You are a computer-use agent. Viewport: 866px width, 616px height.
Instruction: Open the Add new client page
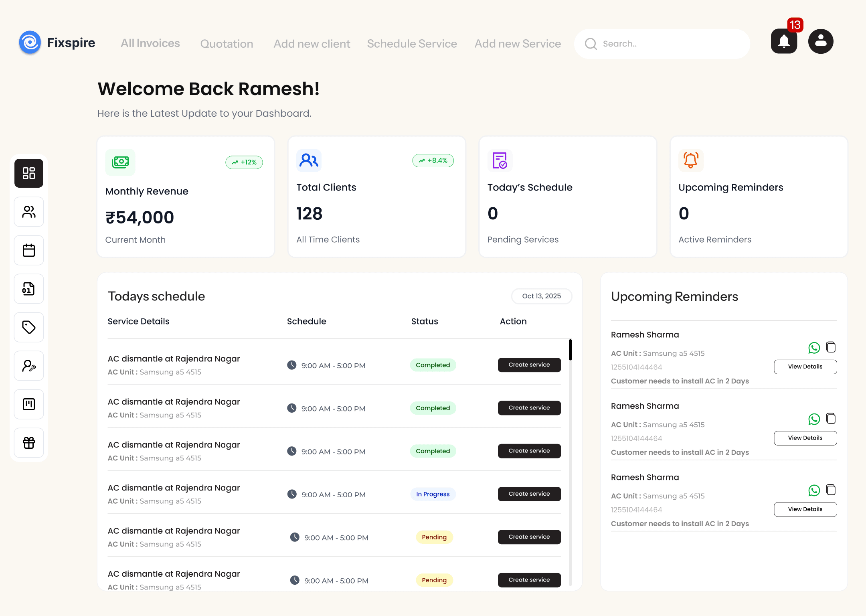(312, 43)
